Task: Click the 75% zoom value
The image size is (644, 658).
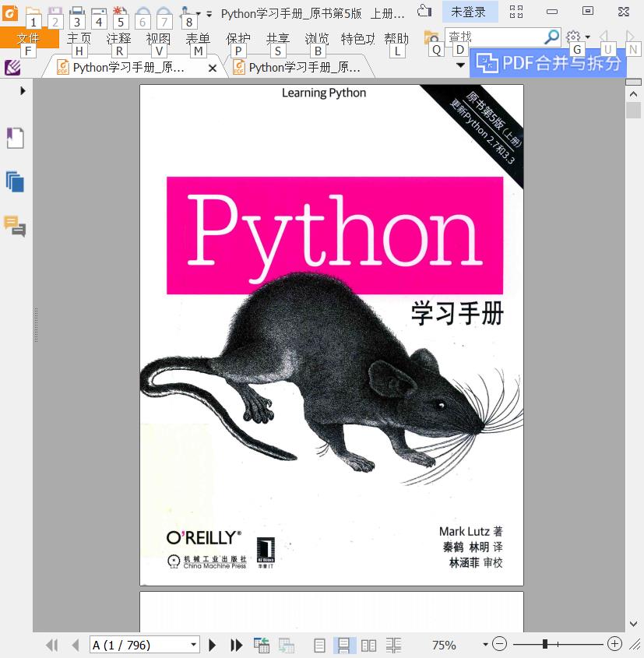Action: (445, 645)
